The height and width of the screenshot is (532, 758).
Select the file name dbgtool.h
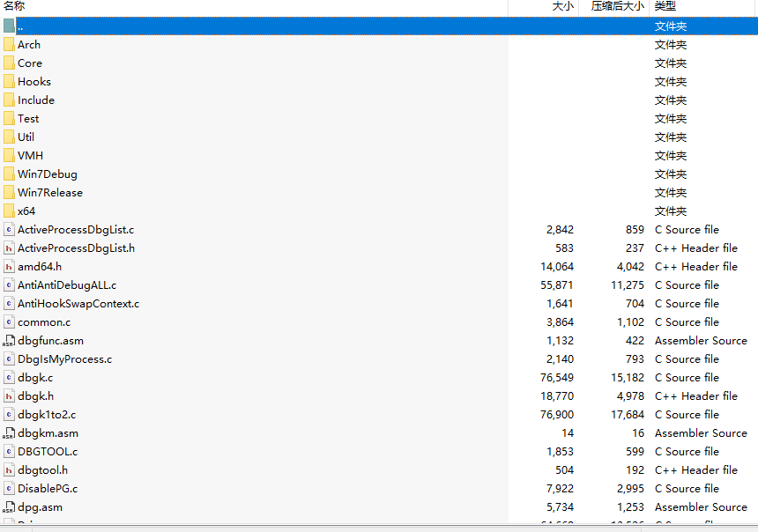tap(43, 470)
